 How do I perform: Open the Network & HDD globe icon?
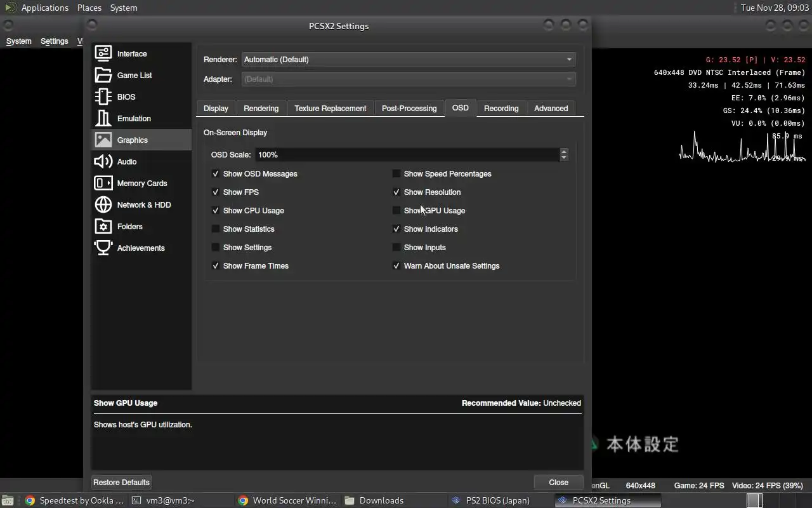[103, 204]
